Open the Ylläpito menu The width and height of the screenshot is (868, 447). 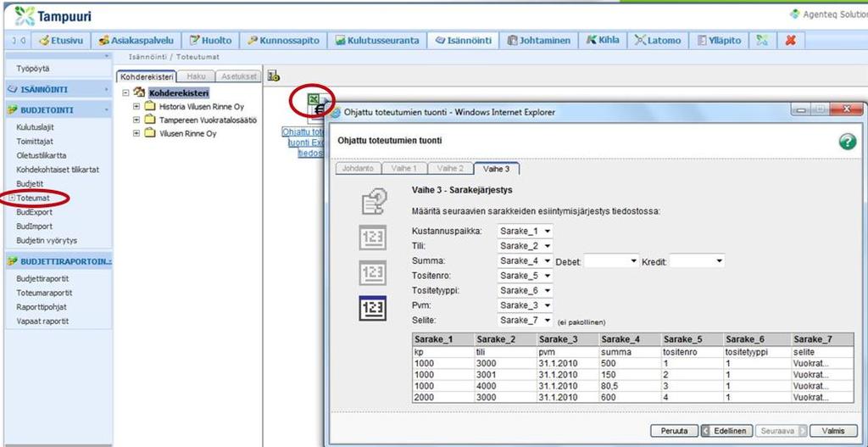click(720, 41)
